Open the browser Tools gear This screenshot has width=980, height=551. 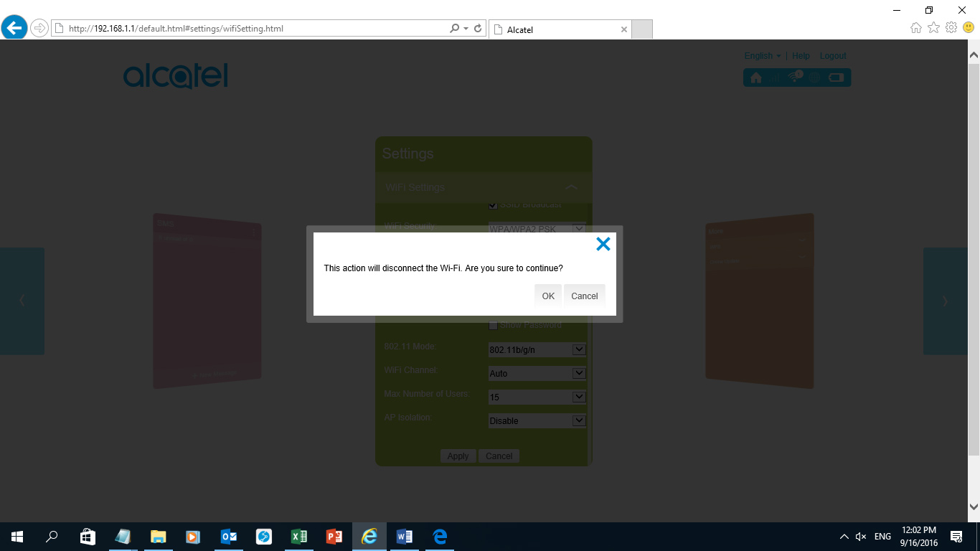point(951,28)
